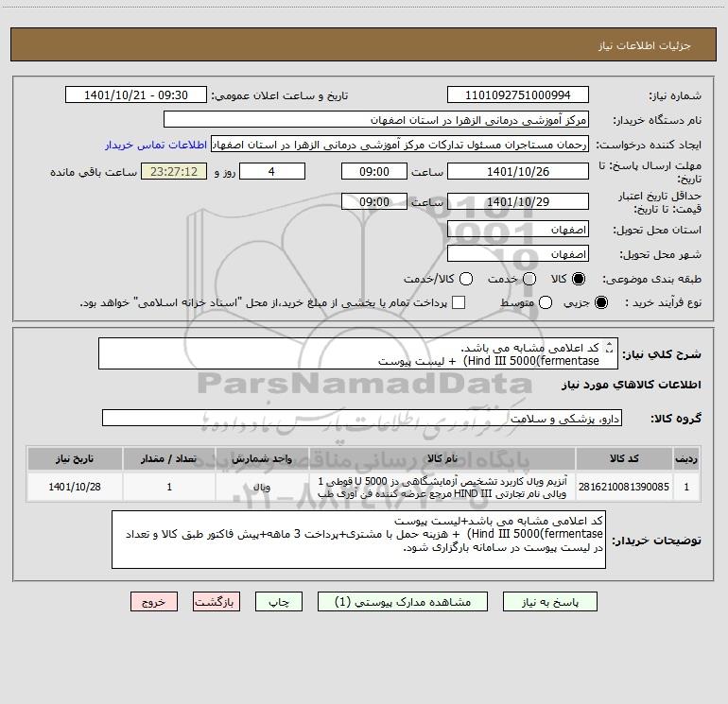Choose the جزیی purchase type radio

[x=600, y=302]
